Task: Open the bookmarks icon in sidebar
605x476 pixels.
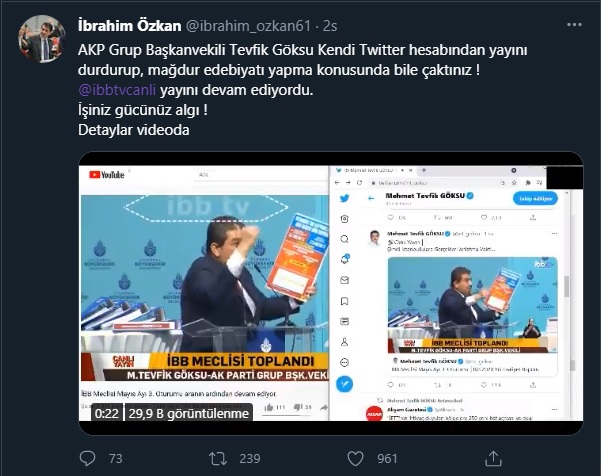Action: point(345,301)
